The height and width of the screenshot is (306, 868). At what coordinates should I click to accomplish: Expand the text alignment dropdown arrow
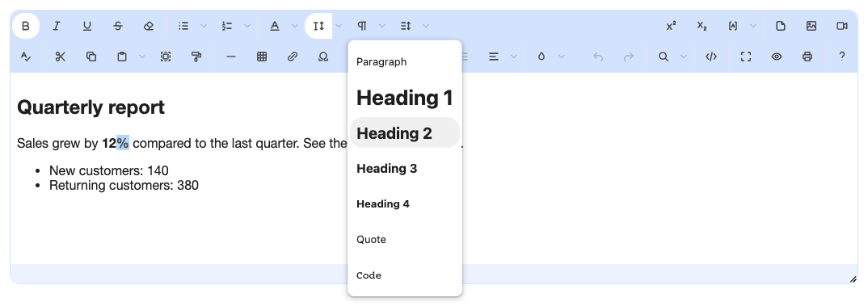point(514,57)
